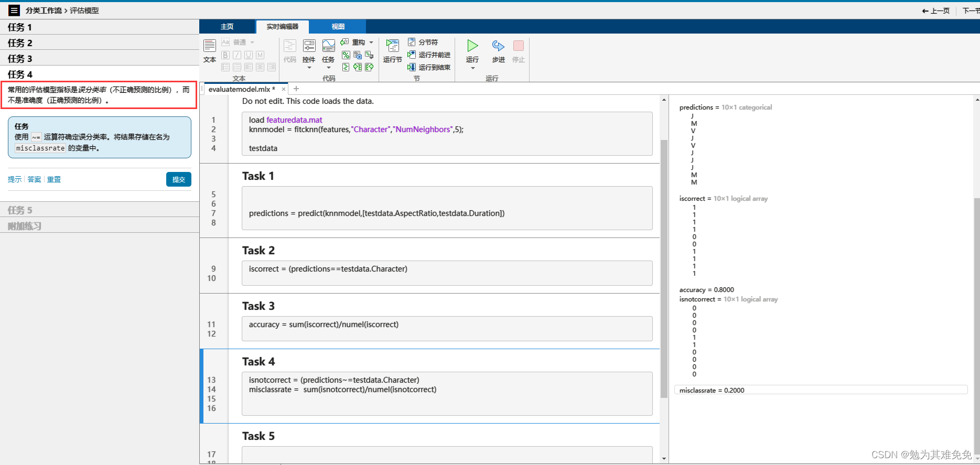The image size is (980, 465).
Task: Expand the 任务 5 section
Action: [100, 210]
